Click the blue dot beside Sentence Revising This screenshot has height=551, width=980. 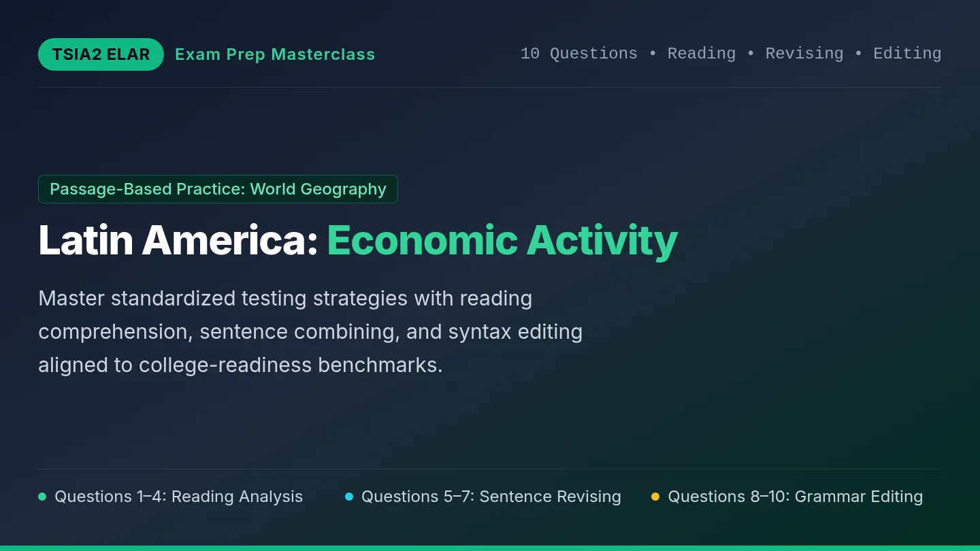pyautogui.click(x=349, y=497)
